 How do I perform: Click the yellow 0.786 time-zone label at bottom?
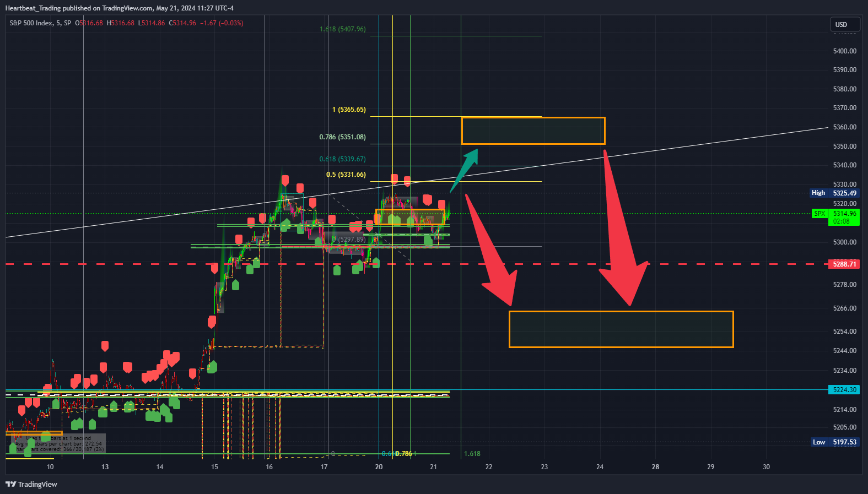[403, 454]
